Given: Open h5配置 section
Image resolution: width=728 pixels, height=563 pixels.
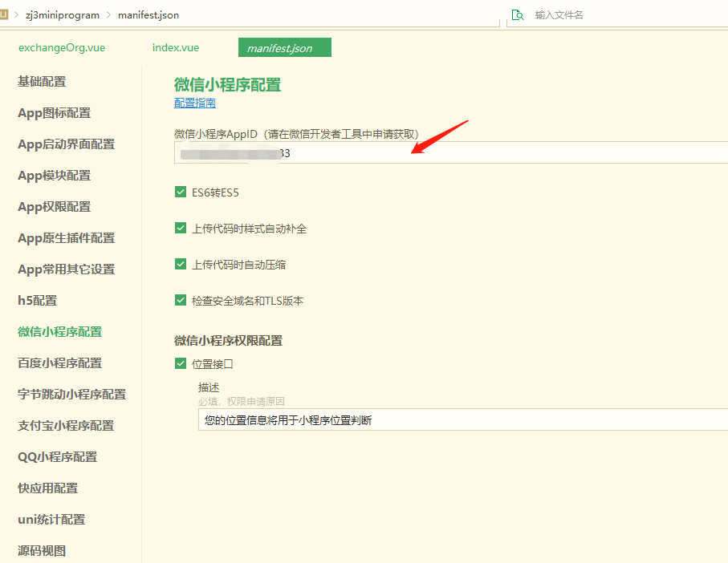Looking at the screenshot, I should pos(38,301).
